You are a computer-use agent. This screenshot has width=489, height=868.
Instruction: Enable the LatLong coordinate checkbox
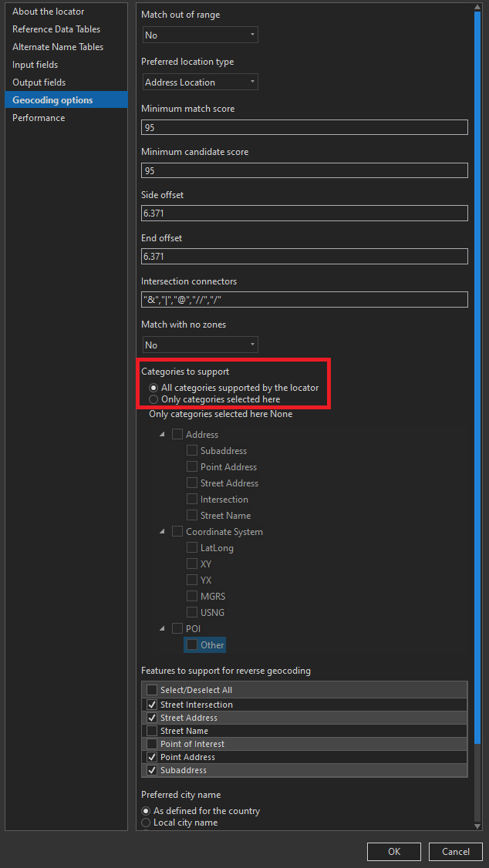pos(192,548)
